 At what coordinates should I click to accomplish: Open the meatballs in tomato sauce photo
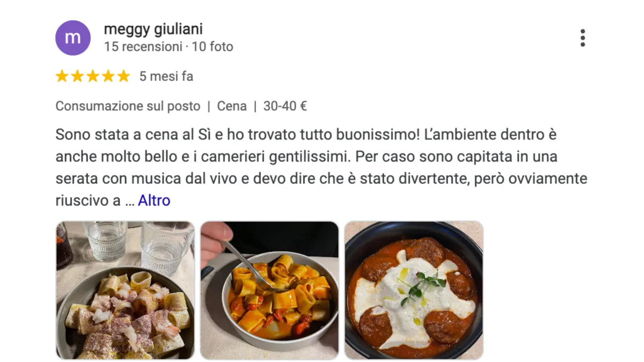click(414, 290)
